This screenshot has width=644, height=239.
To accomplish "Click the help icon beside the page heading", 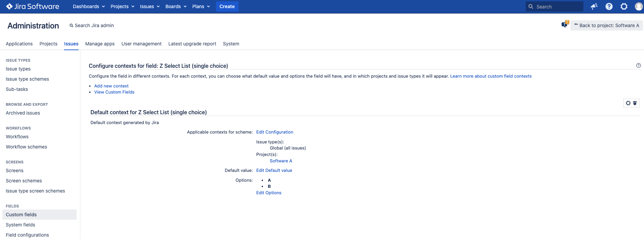I will tap(639, 65).
